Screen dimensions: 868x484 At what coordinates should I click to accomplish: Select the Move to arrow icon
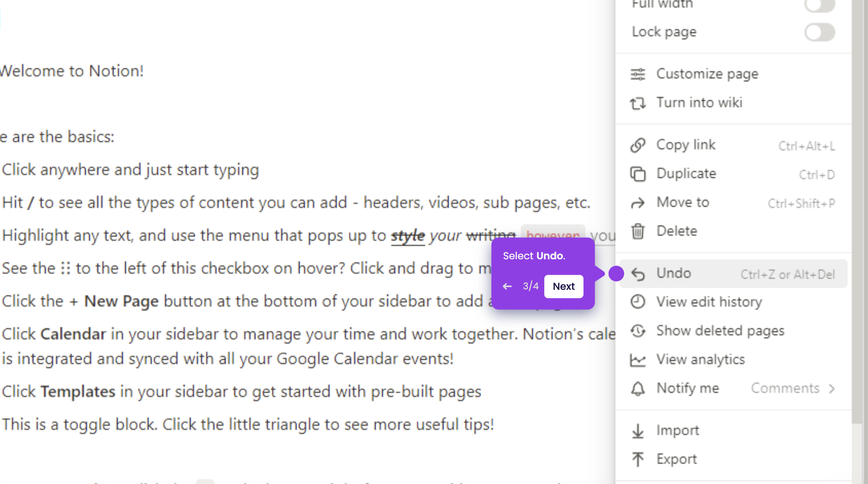[x=638, y=203]
